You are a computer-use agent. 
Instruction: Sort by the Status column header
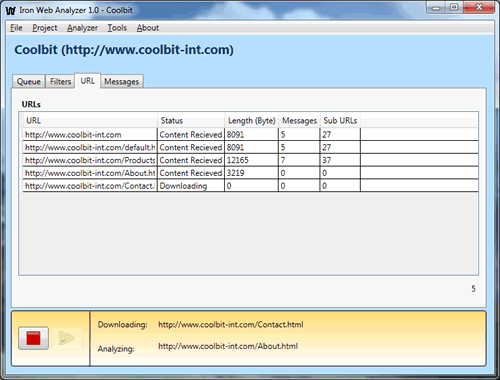coord(191,120)
